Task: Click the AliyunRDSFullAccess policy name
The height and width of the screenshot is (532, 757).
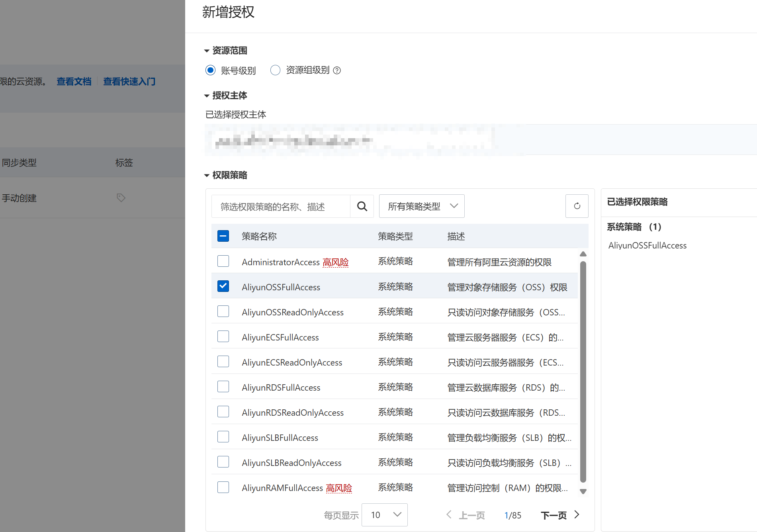Action: click(x=281, y=388)
